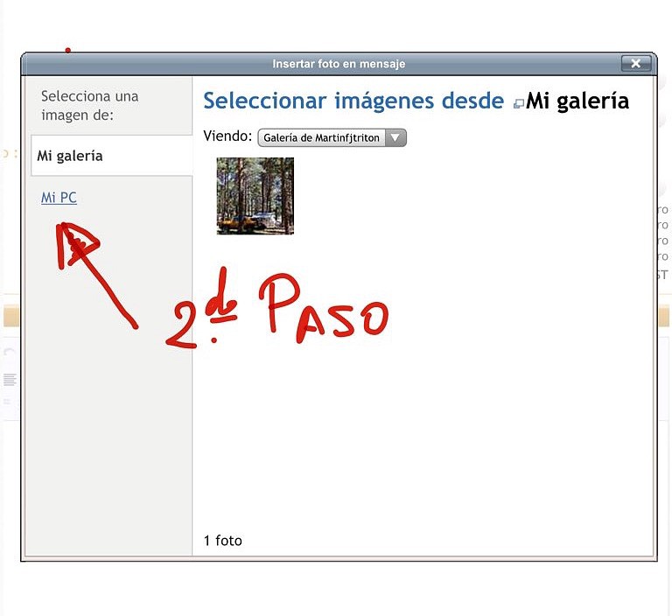Click the small window icon beside Mi galería
This screenshot has width=672, height=616.
click(x=519, y=104)
